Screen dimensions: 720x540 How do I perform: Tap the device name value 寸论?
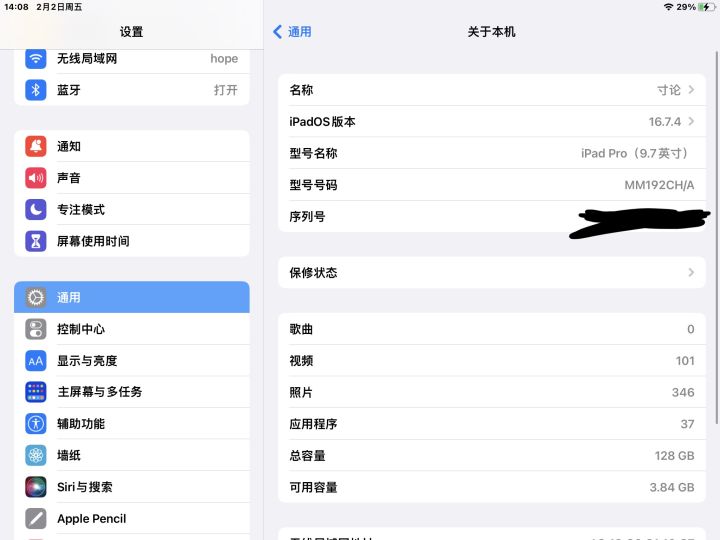tap(669, 90)
